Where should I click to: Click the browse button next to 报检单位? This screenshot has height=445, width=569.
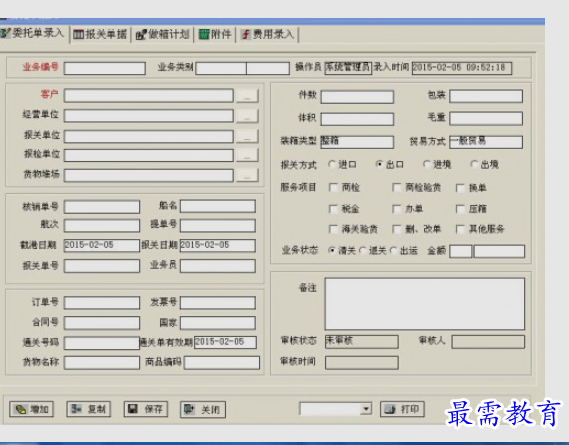[247, 155]
